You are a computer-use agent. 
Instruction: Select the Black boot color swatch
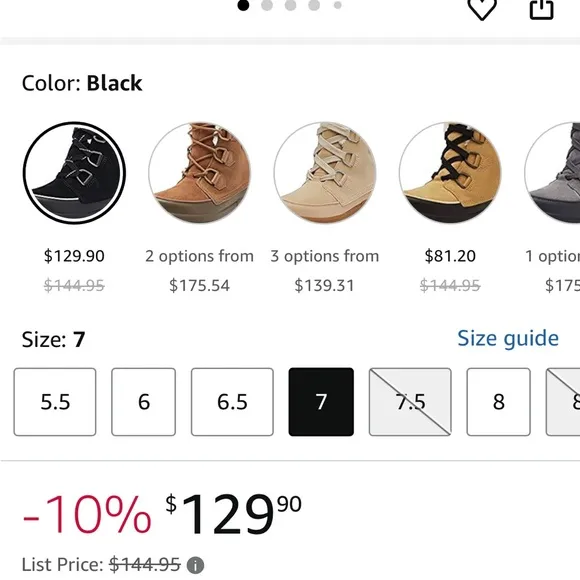click(74, 173)
